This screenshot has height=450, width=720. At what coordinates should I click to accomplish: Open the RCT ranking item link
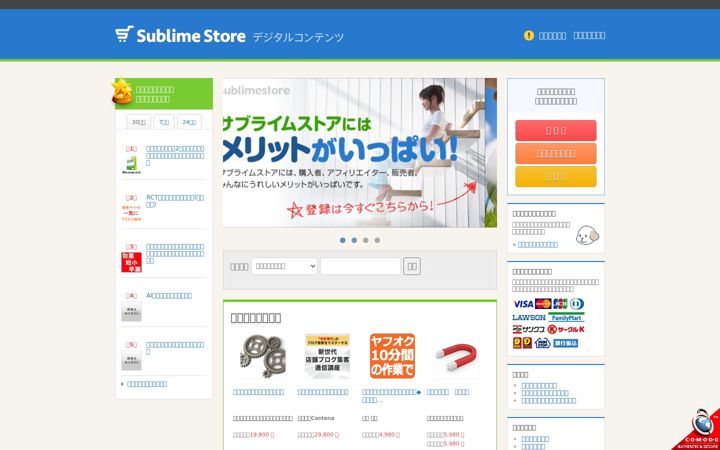point(175,201)
